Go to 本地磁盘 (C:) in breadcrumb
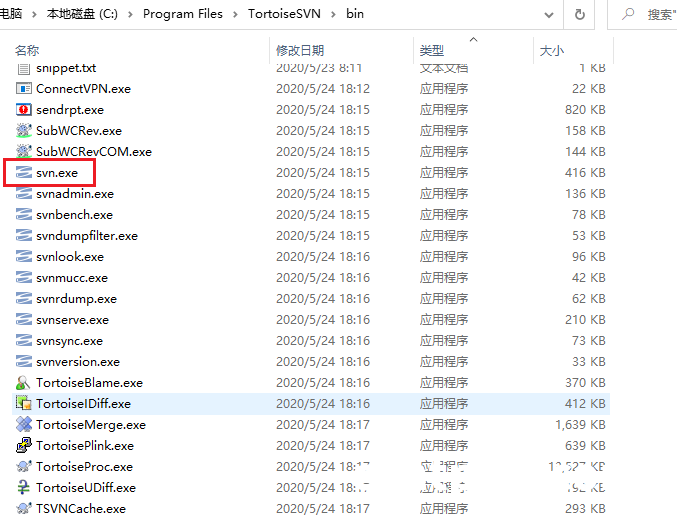677x520 pixels. point(82,14)
